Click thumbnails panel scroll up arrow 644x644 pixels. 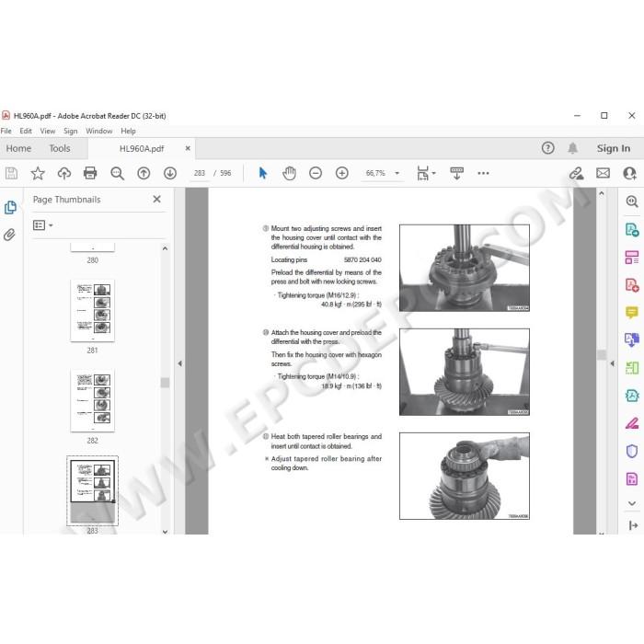click(165, 248)
